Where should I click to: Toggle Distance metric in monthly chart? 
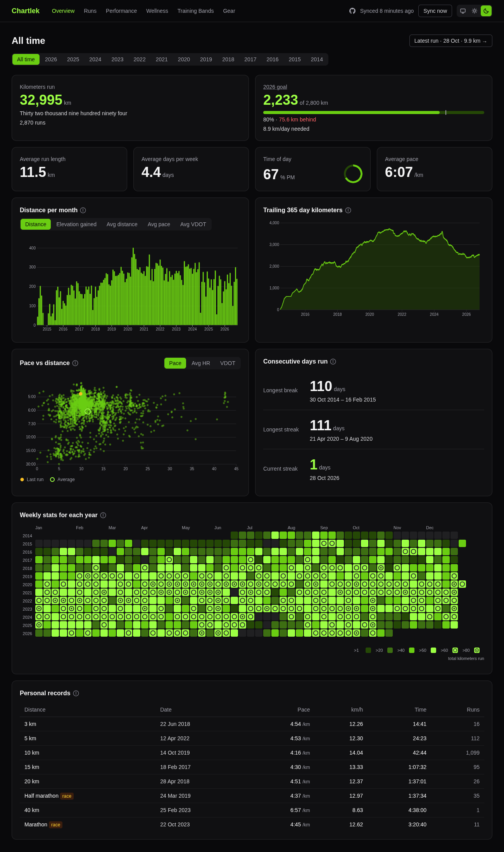coord(36,224)
